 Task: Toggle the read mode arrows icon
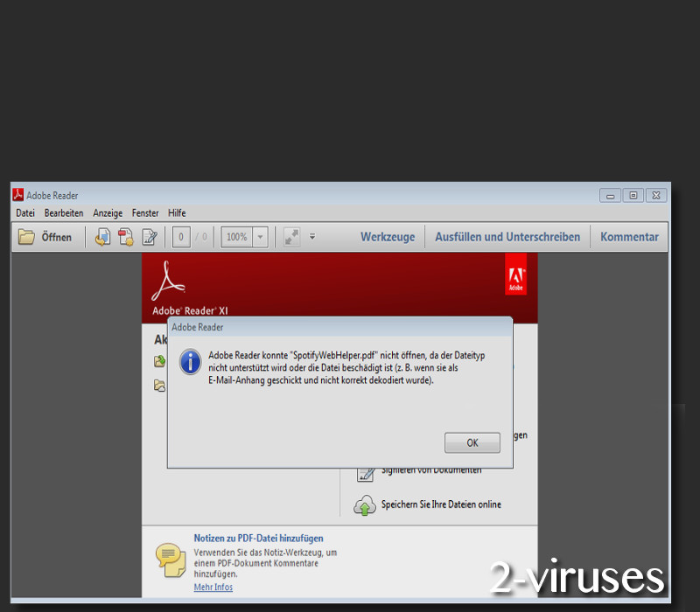291,237
